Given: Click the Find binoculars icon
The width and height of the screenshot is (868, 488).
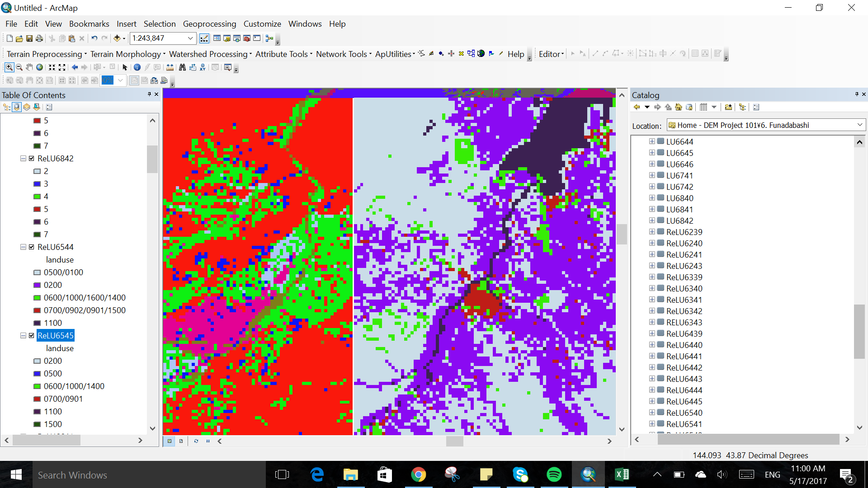Looking at the screenshot, I should tap(182, 67).
